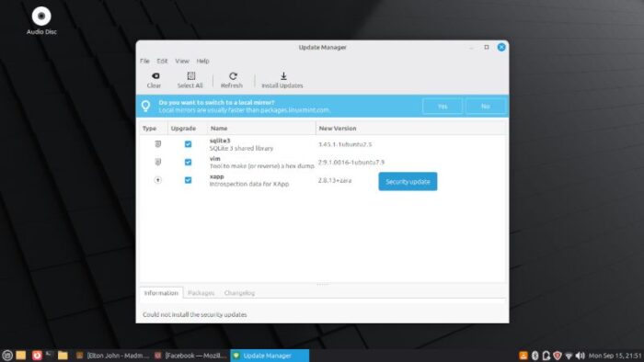Click version 2.8.13+zara
644x362 pixels.
point(335,180)
